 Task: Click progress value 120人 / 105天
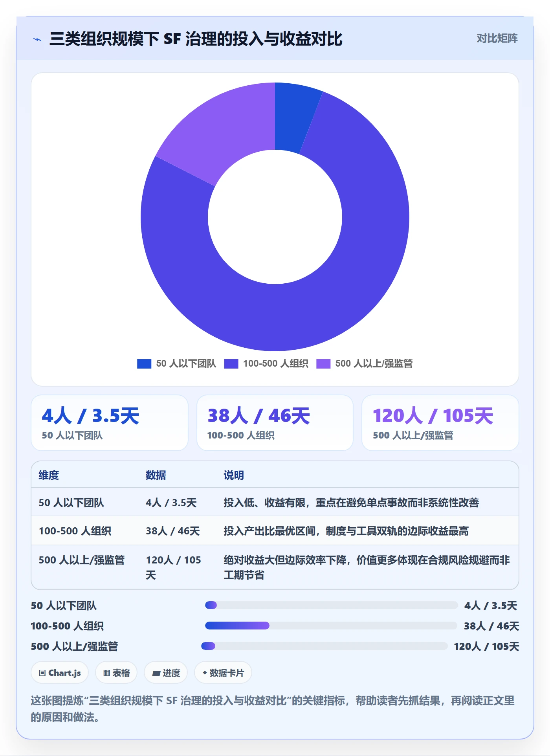(x=486, y=646)
